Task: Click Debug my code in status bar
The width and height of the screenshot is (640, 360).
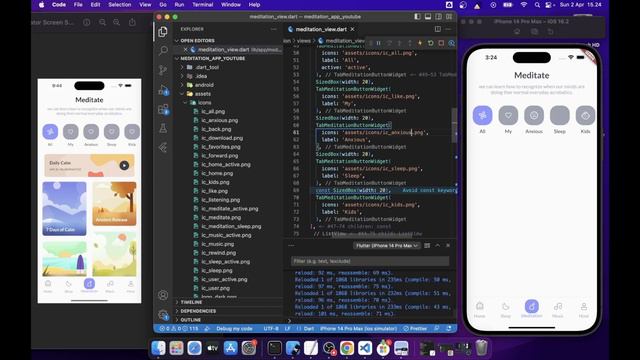Action: pos(234,329)
